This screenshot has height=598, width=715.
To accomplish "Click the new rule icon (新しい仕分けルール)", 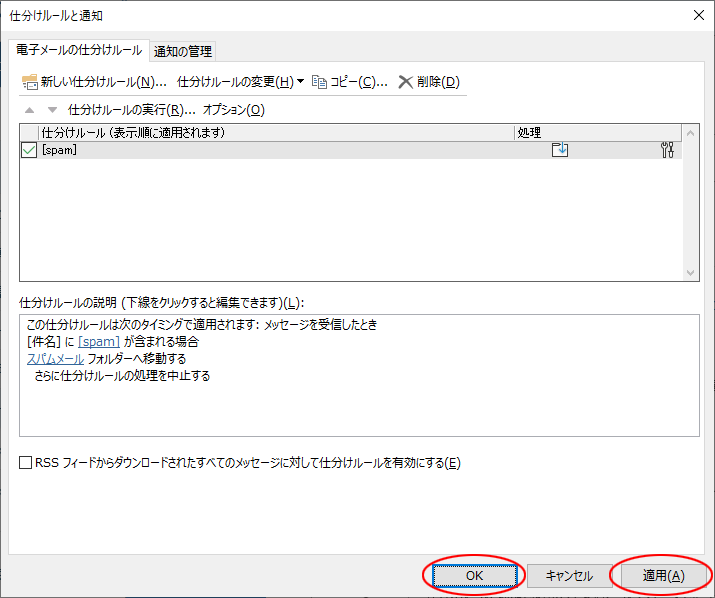I will pyautogui.click(x=30, y=82).
